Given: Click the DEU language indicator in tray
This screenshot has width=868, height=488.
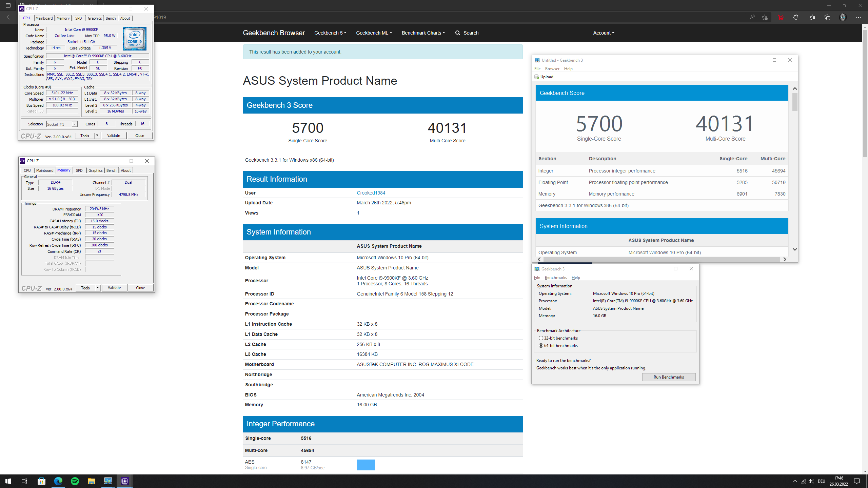Looking at the screenshot, I should [821, 481].
